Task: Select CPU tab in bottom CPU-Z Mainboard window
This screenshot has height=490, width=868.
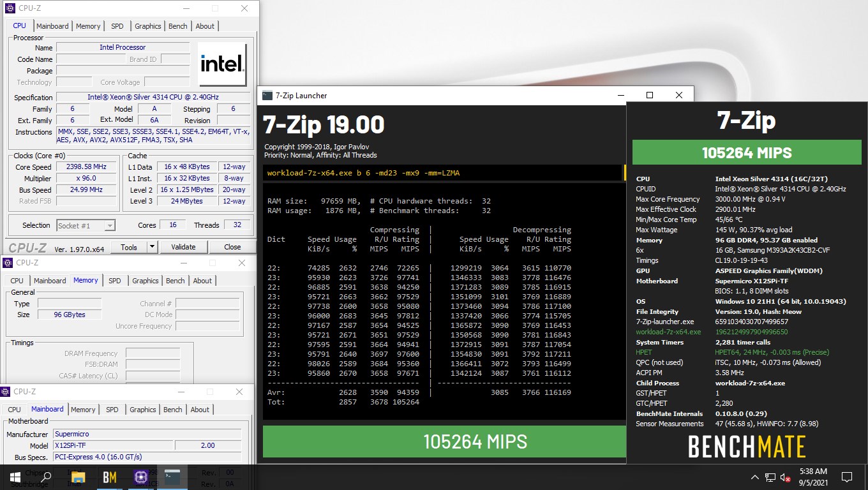Action: tap(15, 410)
